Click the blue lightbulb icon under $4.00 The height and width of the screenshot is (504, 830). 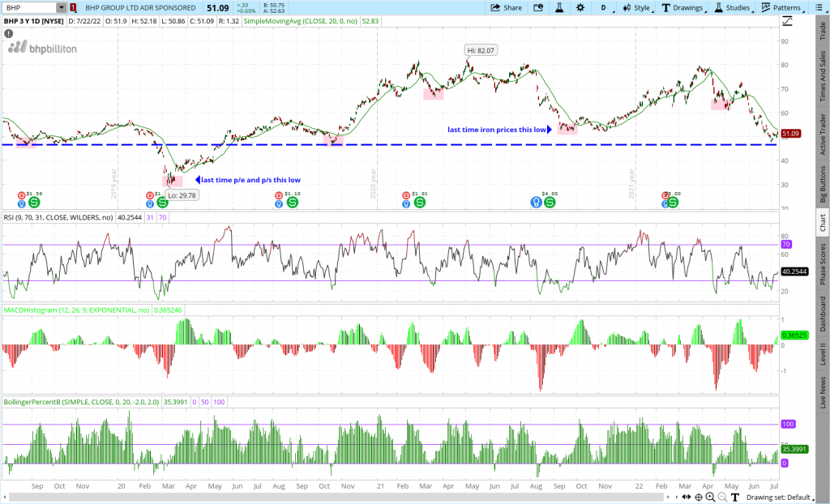click(x=537, y=203)
